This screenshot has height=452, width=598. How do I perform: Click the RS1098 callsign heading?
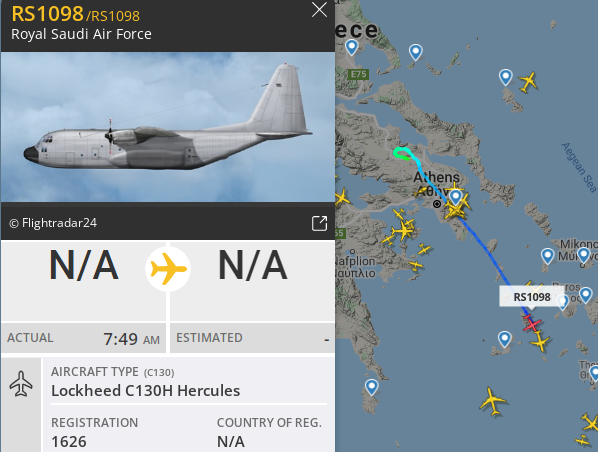point(47,14)
